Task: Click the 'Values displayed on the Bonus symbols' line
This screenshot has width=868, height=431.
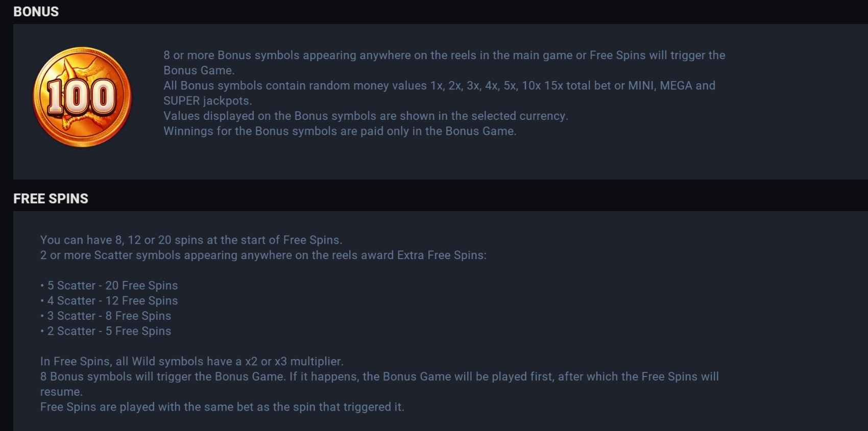Action: 366,116
